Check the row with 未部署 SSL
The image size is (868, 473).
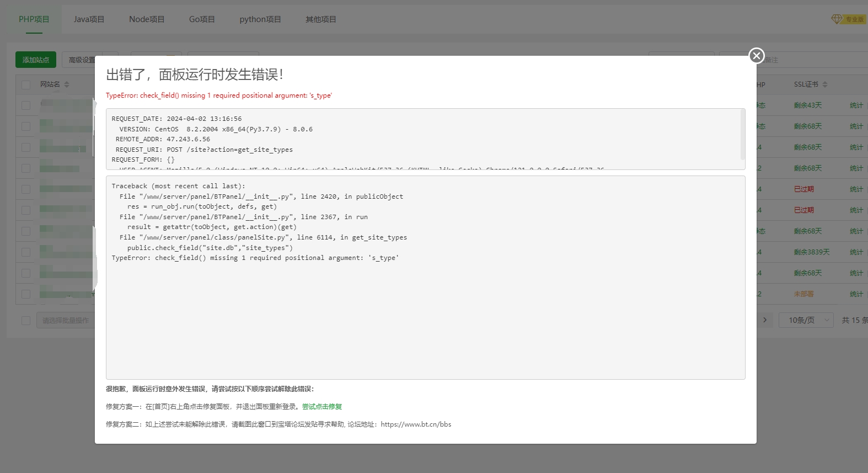tap(26, 294)
